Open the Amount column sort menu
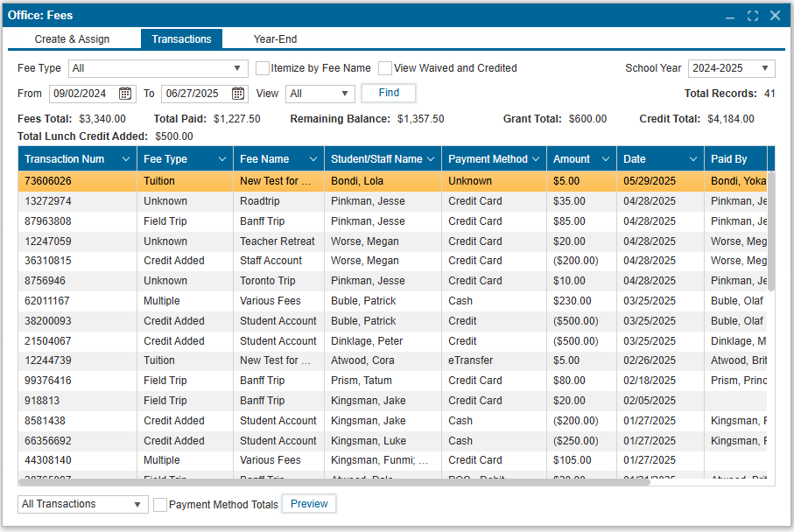 (607, 158)
